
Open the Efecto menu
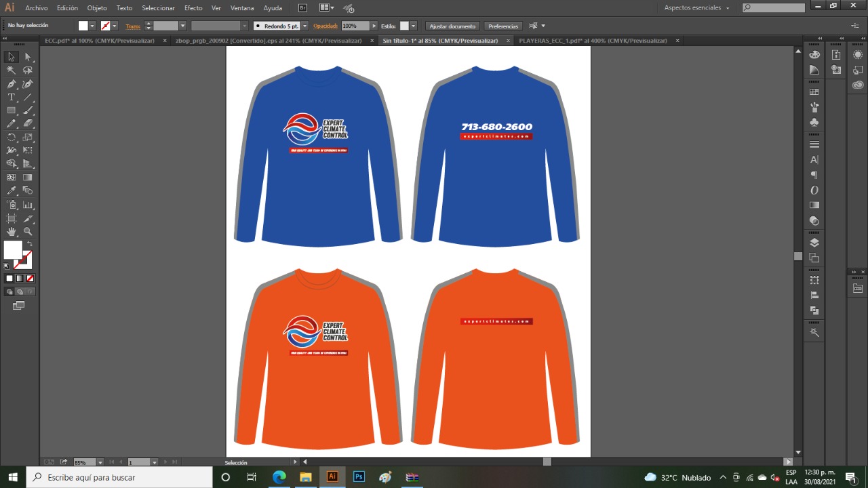(193, 8)
